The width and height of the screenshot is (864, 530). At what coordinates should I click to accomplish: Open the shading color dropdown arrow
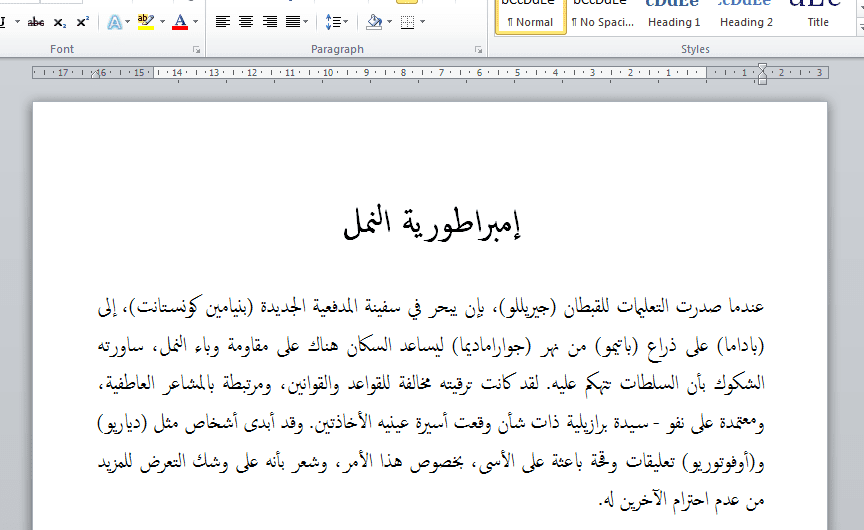pyautogui.click(x=388, y=21)
